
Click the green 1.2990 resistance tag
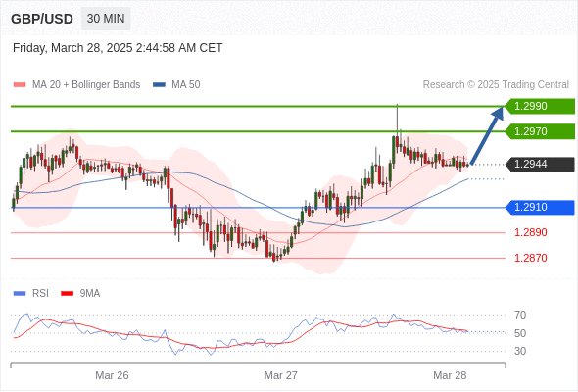point(540,106)
